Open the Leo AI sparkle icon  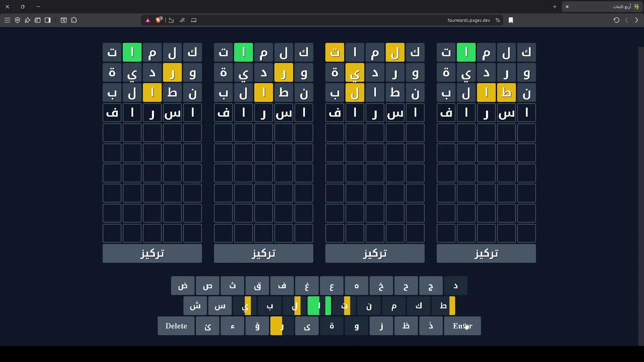tap(27, 20)
